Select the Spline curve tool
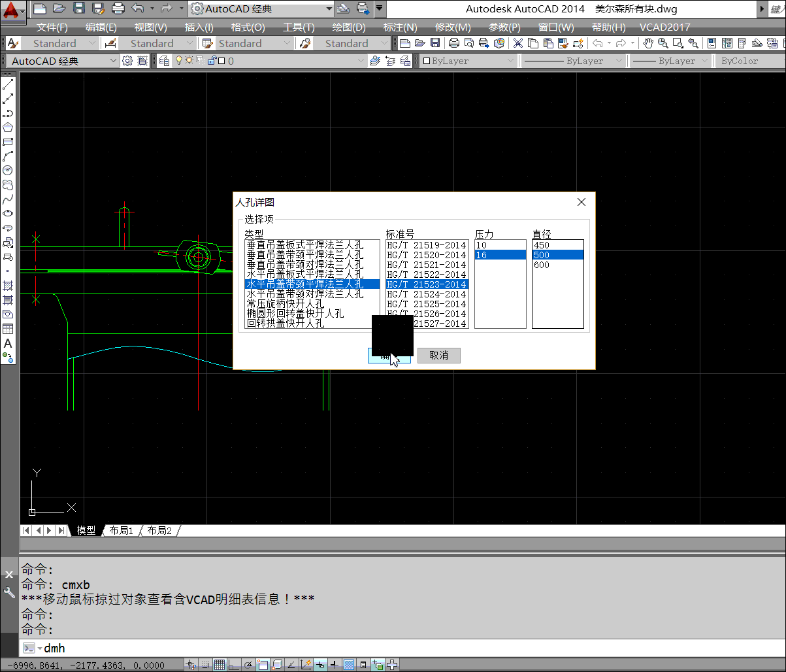The image size is (786, 672). (8, 199)
